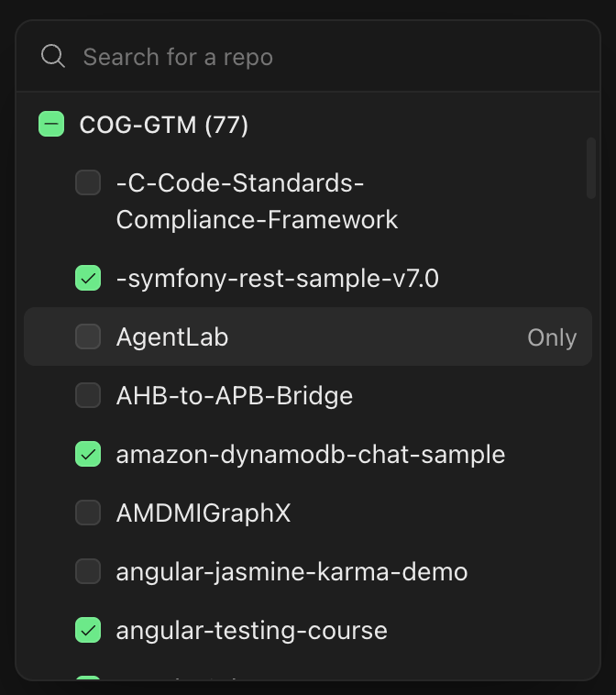Select the AHB-to-APB-Bridge repo name
Screen dimensions: 616x695
pyautogui.click(x=235, y=395)
